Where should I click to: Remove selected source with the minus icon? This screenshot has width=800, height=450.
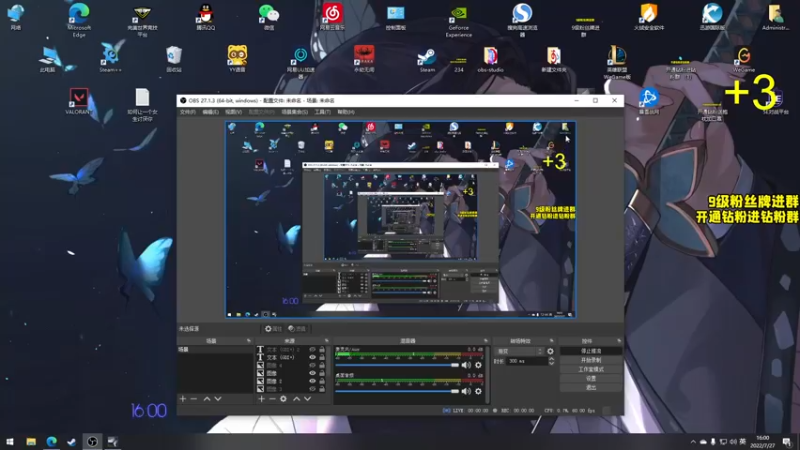tap(272, 399)
